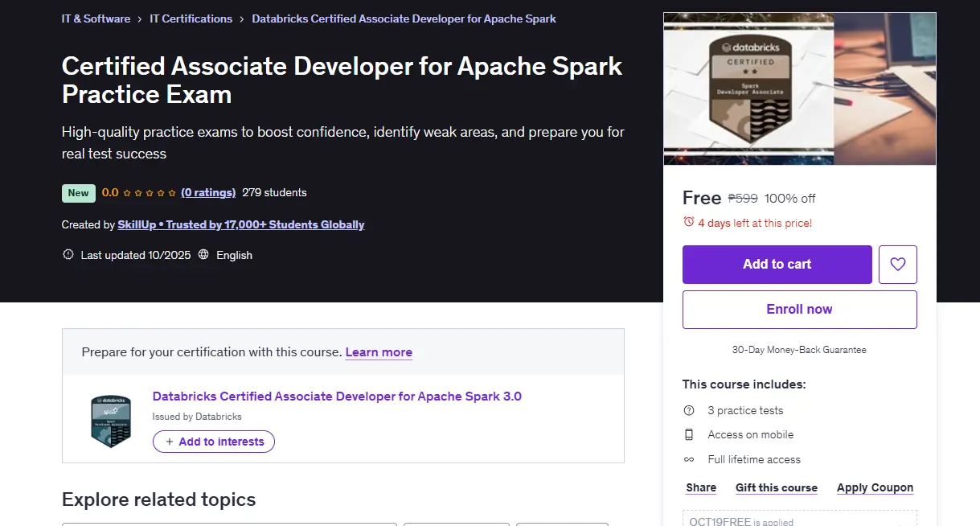Click the 4 days left at this price text
The image size is (980, 526).
755,223
